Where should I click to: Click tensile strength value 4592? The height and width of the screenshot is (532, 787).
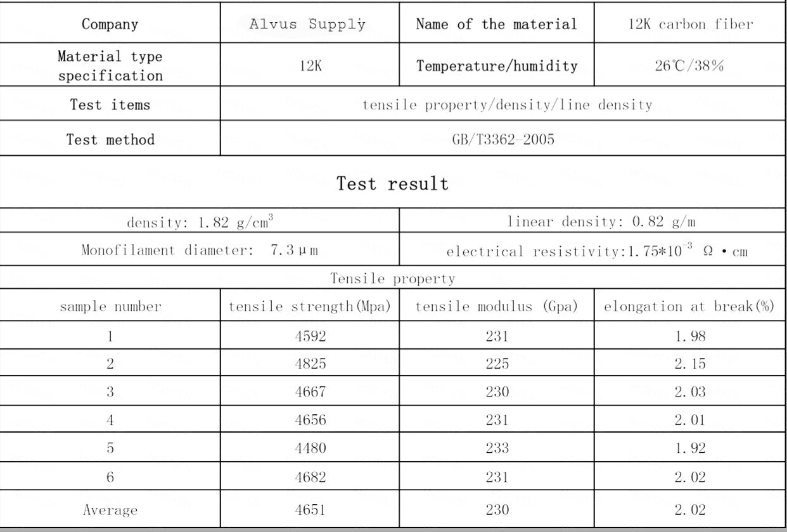point(309,337)
